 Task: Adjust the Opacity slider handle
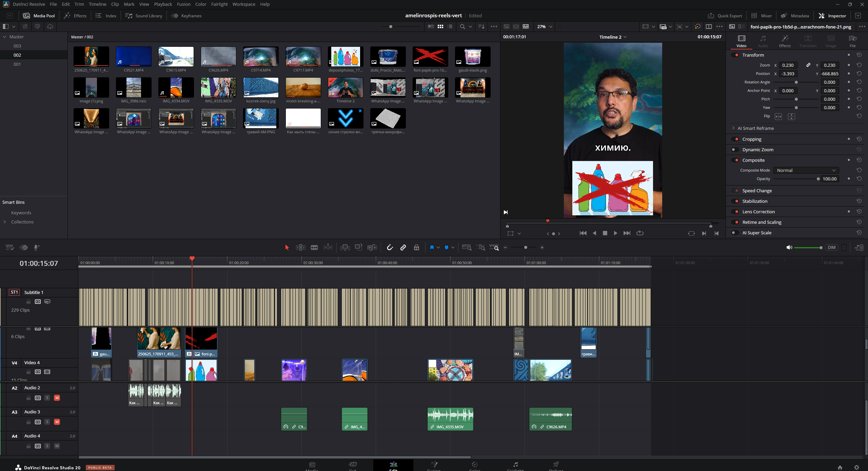(818, 179)
